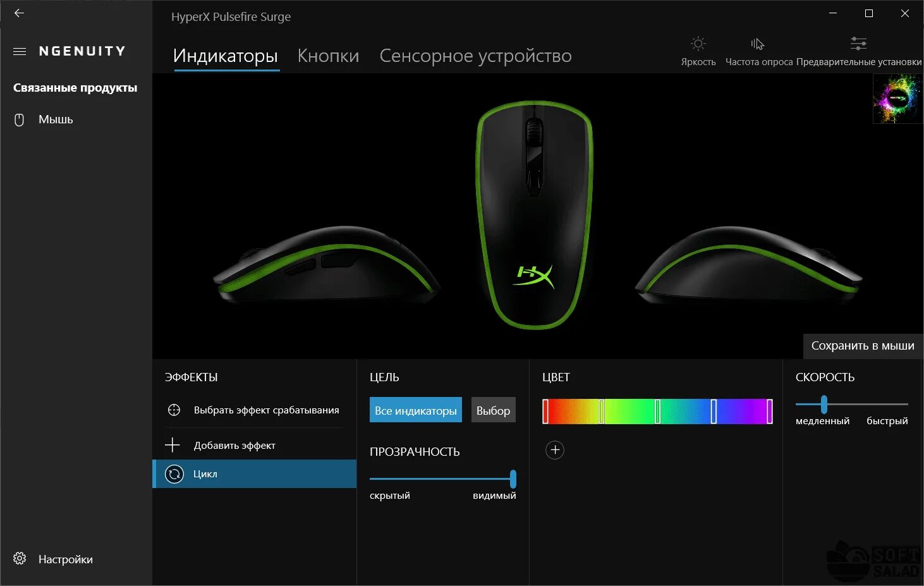Open the Частота опроса polling rate icon
The image size is (924, 586).
(x=758, y=44)
